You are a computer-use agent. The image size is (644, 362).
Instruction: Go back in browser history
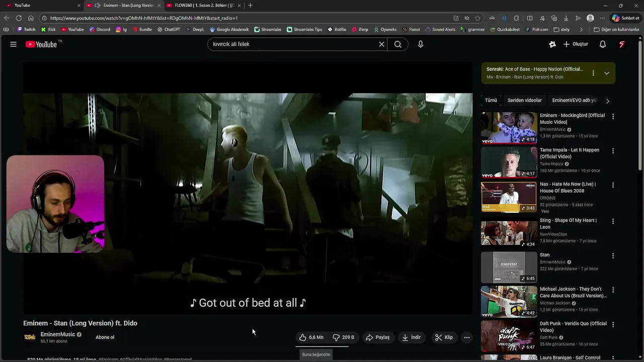tap(7, 18)
